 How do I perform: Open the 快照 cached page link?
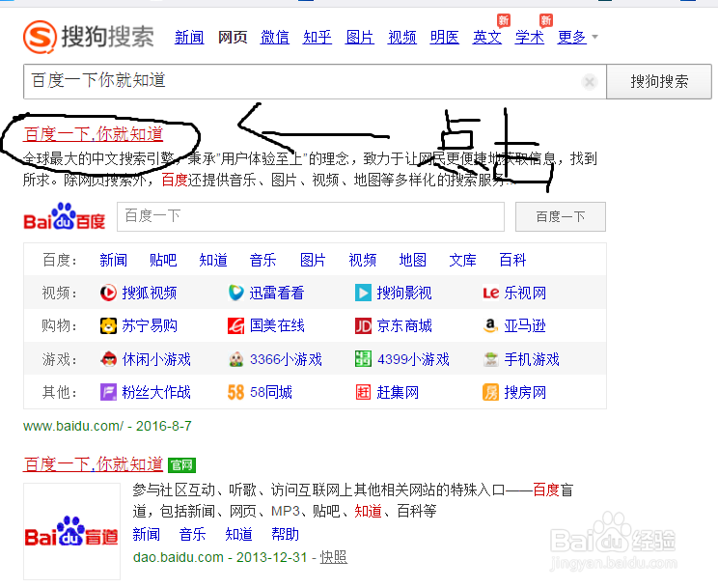click(x=333, y=557)
